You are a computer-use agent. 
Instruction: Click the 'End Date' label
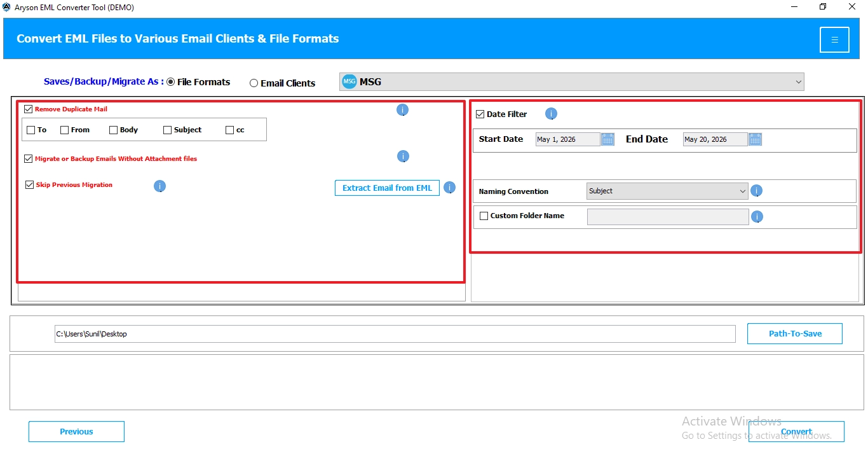pos(647,139)
